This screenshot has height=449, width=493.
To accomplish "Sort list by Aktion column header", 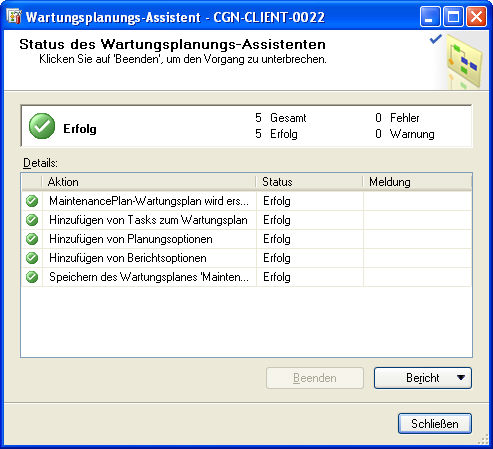I will pos(149,182).
